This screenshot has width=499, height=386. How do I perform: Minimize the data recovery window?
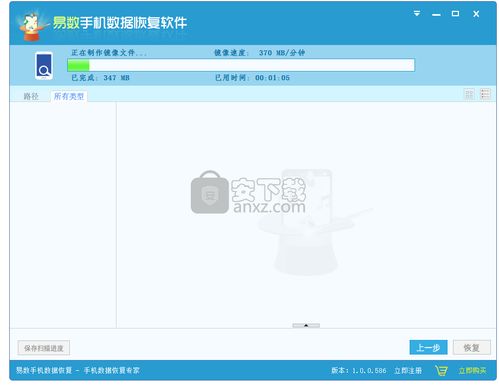436,15
